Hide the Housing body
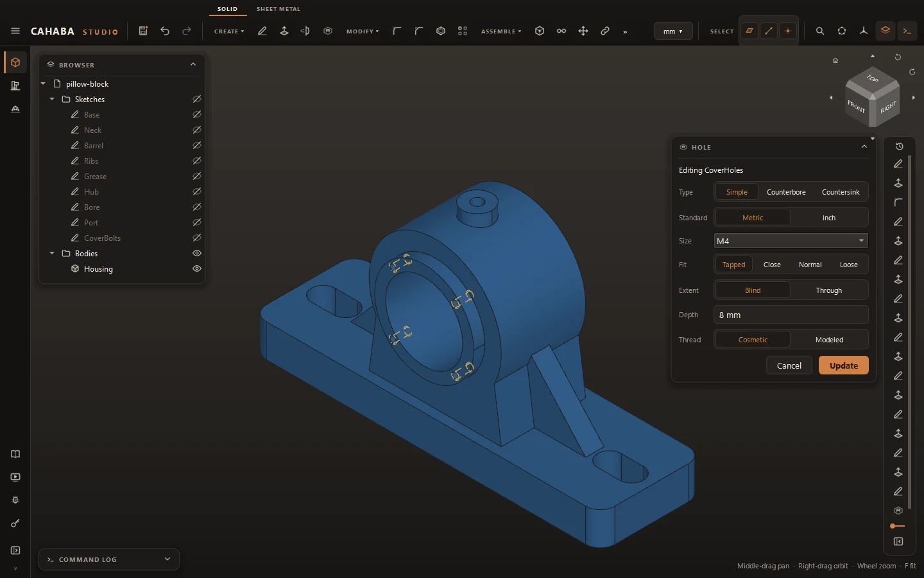This screenshot has width=924, height=578. click(x=197, y=268)
